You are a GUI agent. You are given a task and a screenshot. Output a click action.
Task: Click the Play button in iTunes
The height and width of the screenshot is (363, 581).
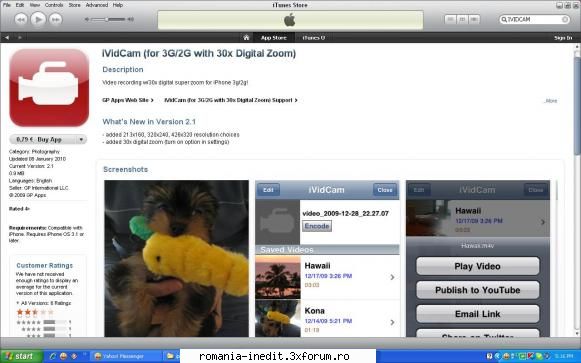coord(38,19)
